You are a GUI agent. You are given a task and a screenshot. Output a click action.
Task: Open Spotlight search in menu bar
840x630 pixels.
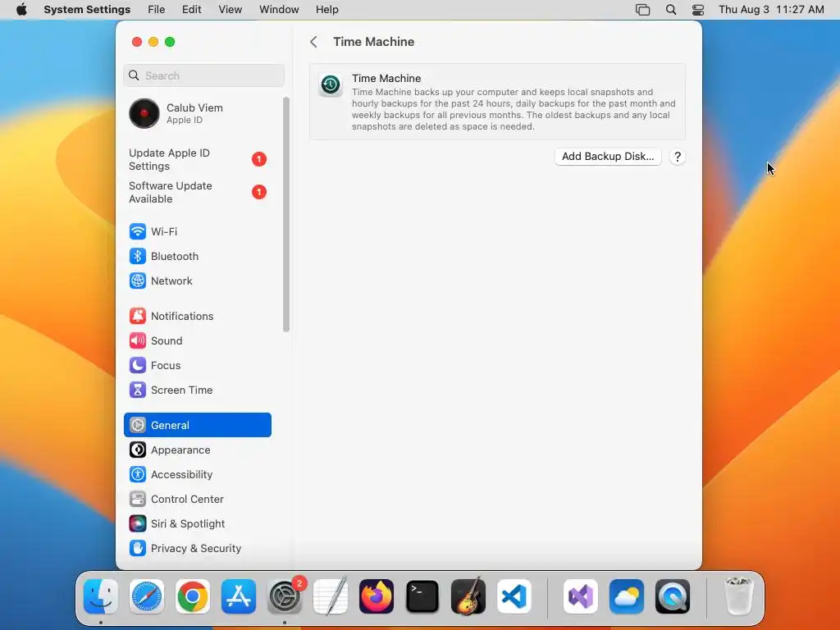pyautogui.click(x=671, y=10)
